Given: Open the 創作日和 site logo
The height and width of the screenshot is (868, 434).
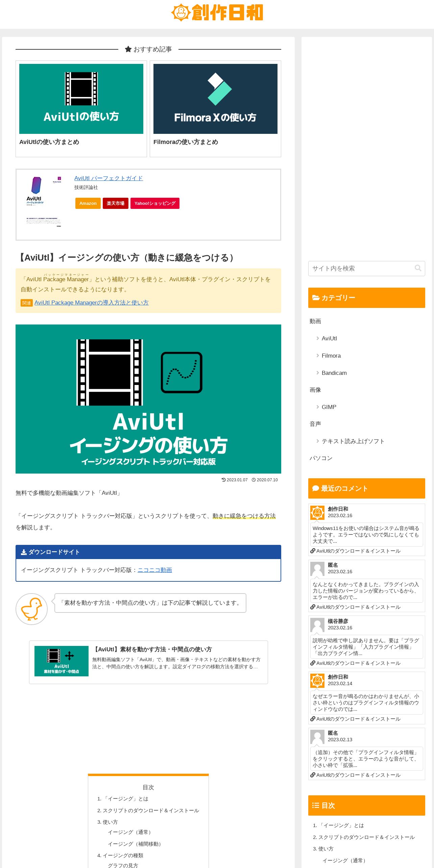Looking at the screenshot, I should click(217, 13).
